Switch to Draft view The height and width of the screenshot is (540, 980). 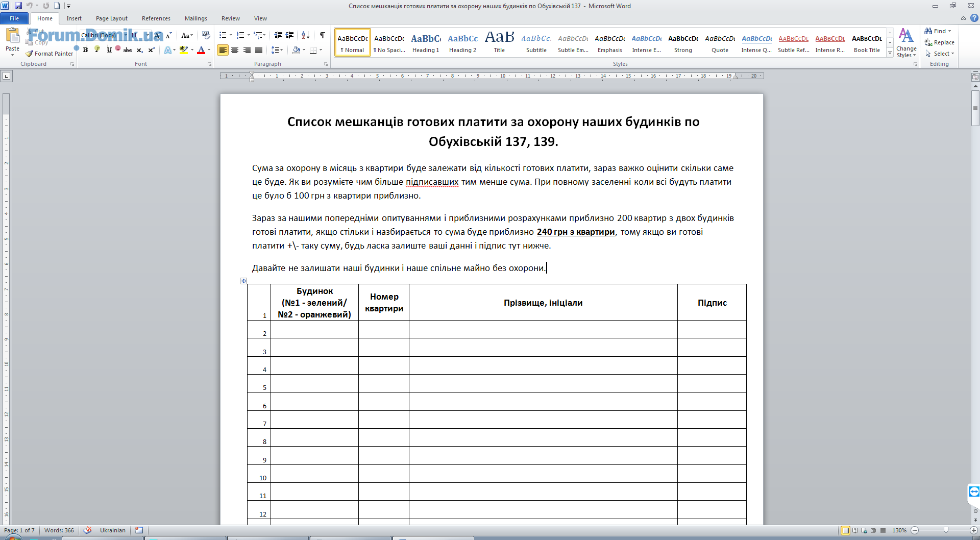[x=883, y=530]
